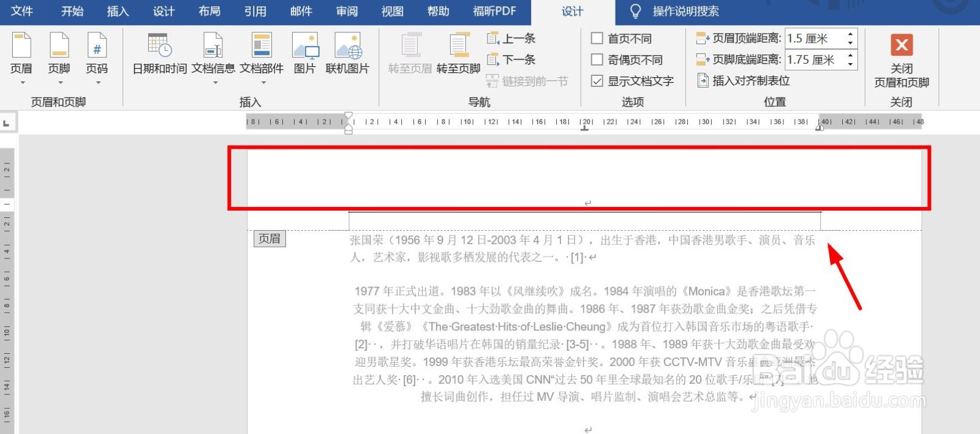This screenshot has height=434, width=980.
Task: Click the 页眉 label tag in document
Action: pyautogui.click(x=269, y=239)
